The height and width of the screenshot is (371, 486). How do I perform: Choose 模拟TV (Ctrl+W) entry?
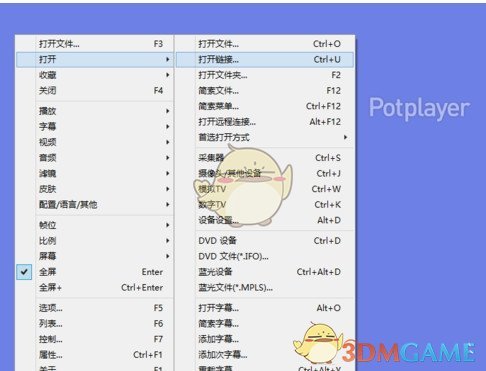265,189
